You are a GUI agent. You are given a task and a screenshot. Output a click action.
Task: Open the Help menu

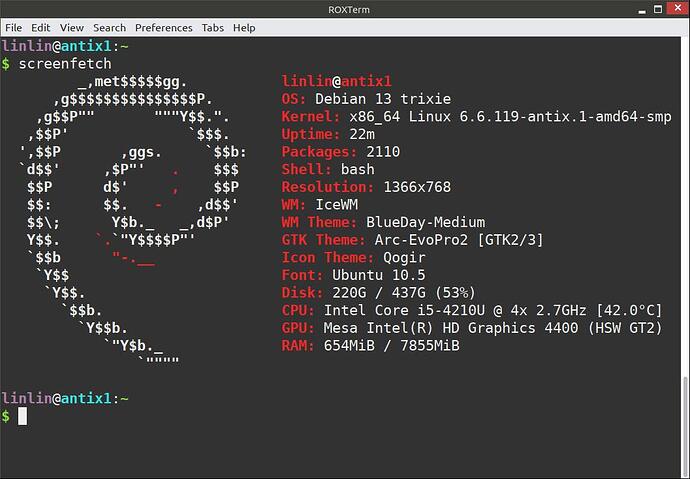pos(244,28)
